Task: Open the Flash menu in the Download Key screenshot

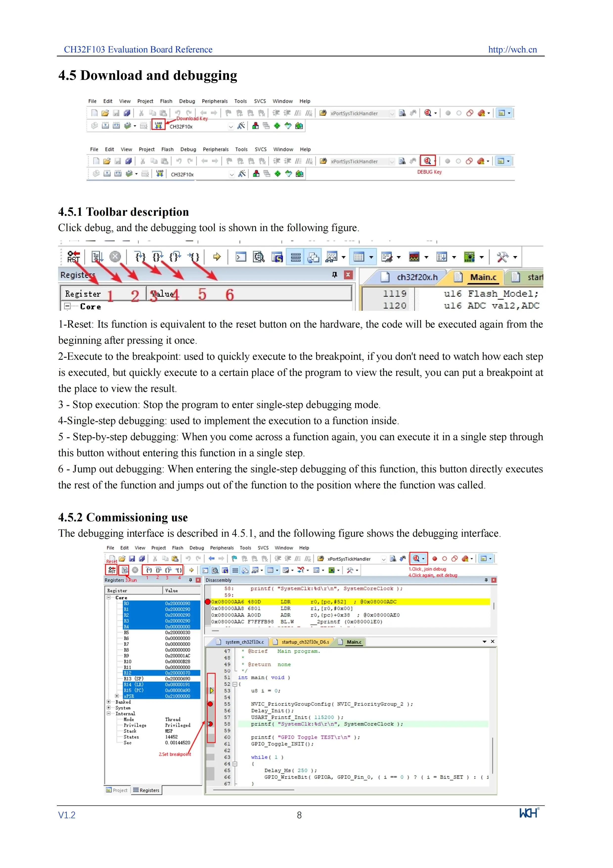Action: pyautogui.click(x=166, y=101)
